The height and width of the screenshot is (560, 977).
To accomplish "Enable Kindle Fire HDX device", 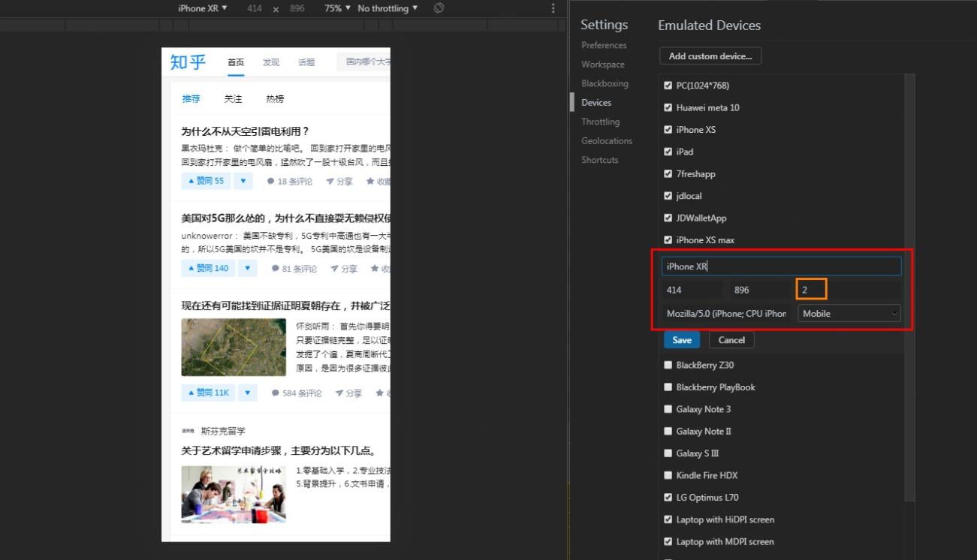I will 668,475.
